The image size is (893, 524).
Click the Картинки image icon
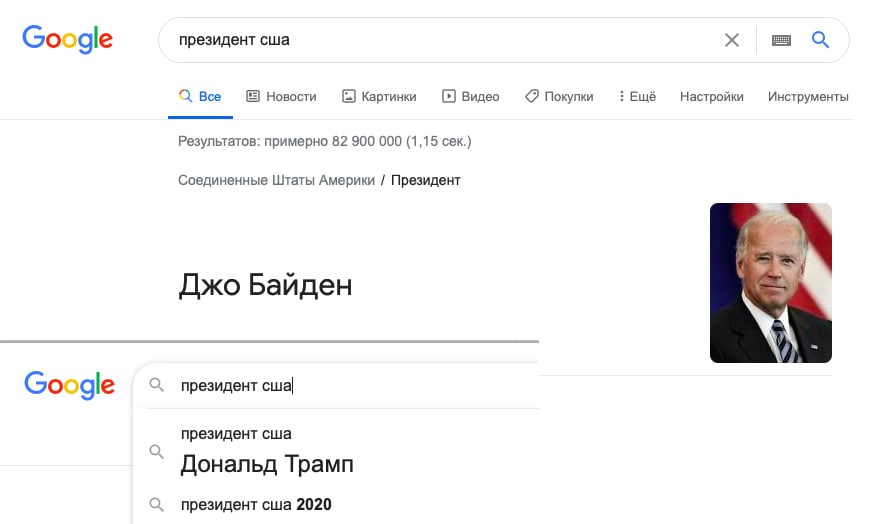click(349, 96)
